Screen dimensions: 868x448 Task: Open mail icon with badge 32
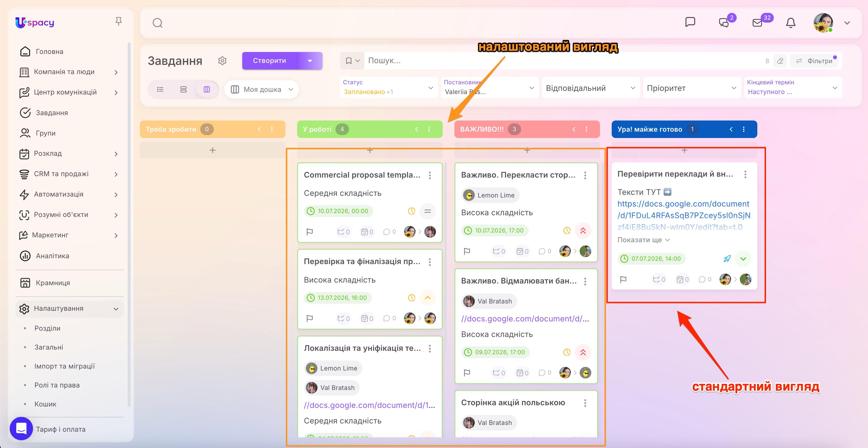tap(757, 23)
